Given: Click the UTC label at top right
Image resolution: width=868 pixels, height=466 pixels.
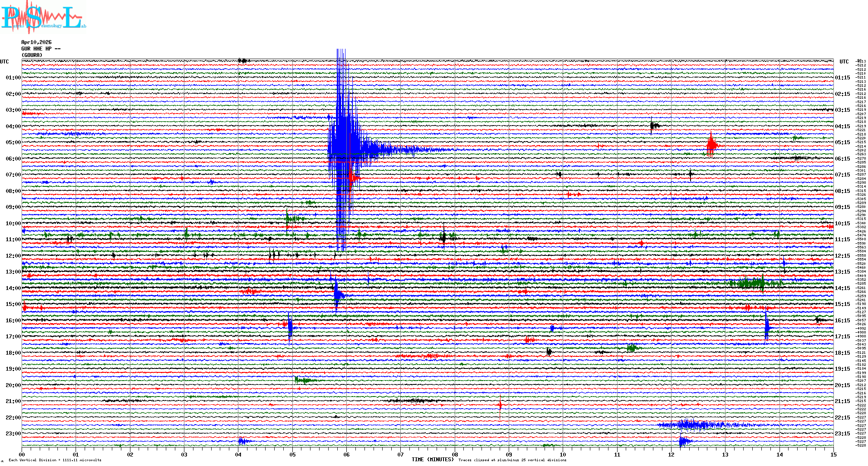Looking at the screenshot, I should click(844, 62).
